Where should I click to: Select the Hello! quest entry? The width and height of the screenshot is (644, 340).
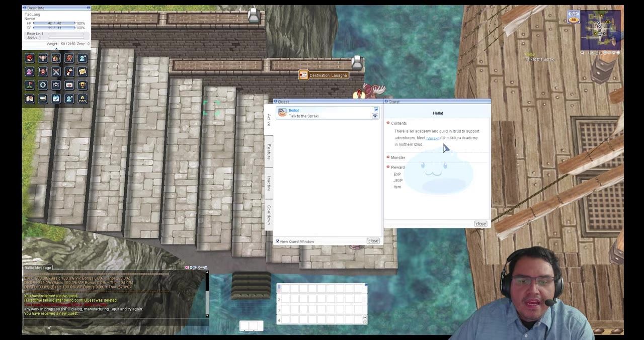(327, 113)
